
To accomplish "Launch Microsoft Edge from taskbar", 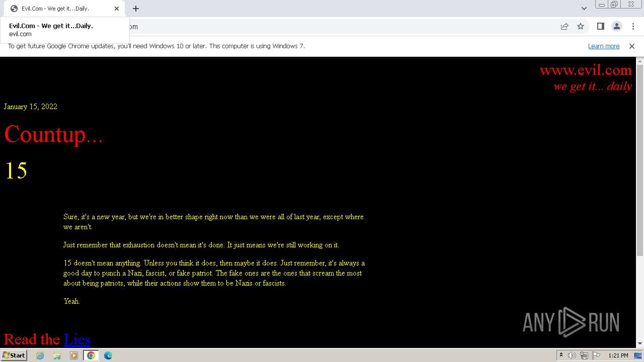I will [x=108, y=355].
